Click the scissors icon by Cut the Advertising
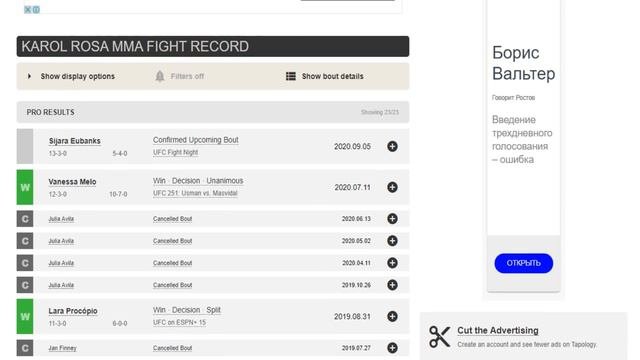The height and width of the screenshot is (360, 640). 439,337
